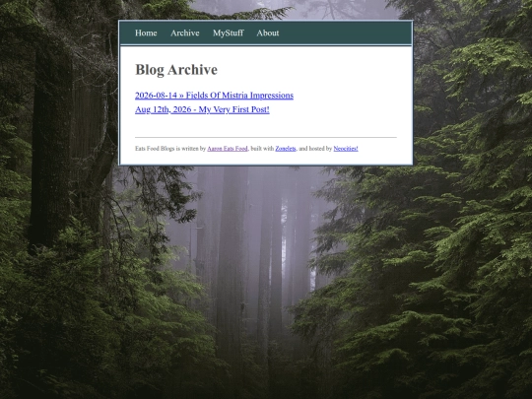Screen dimensions: 532x399
Task: Visit the Zonelets link in footer
Action: coord(286,148)
